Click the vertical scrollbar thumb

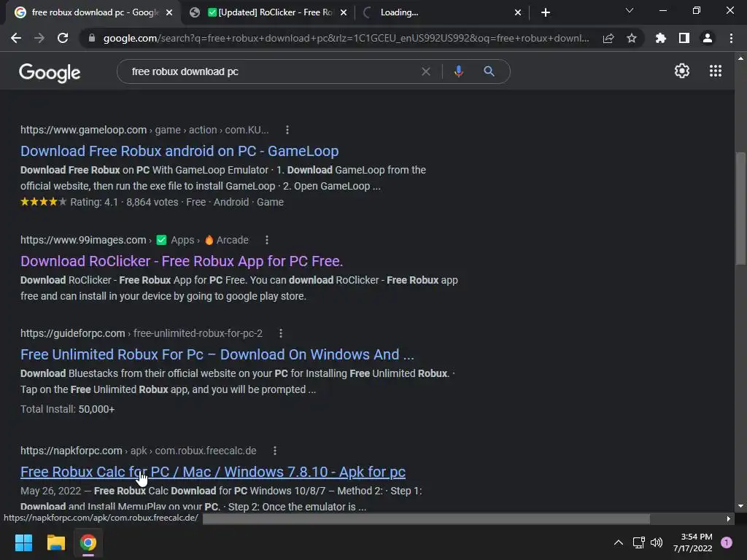740,208
